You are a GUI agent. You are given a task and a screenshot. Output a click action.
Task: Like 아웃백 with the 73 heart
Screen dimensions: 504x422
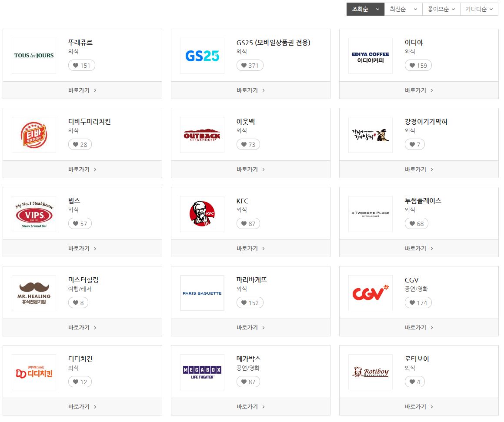[x=248, y=145]
